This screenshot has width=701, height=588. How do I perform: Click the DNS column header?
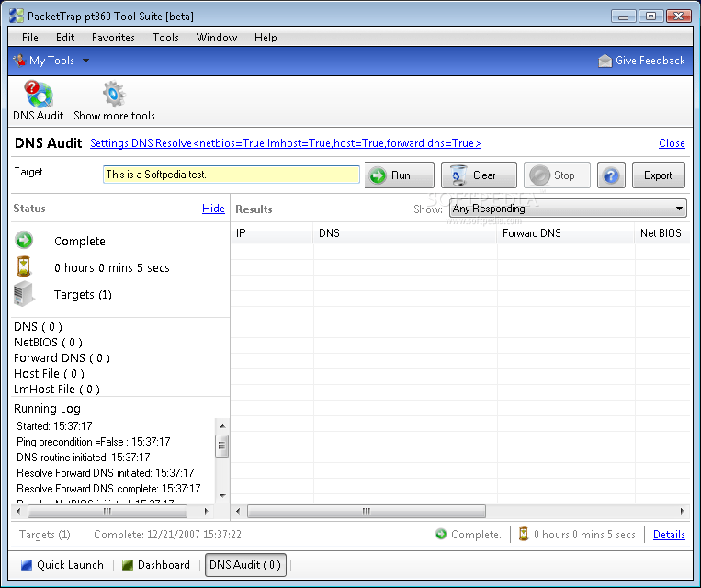tap(404, 233)
